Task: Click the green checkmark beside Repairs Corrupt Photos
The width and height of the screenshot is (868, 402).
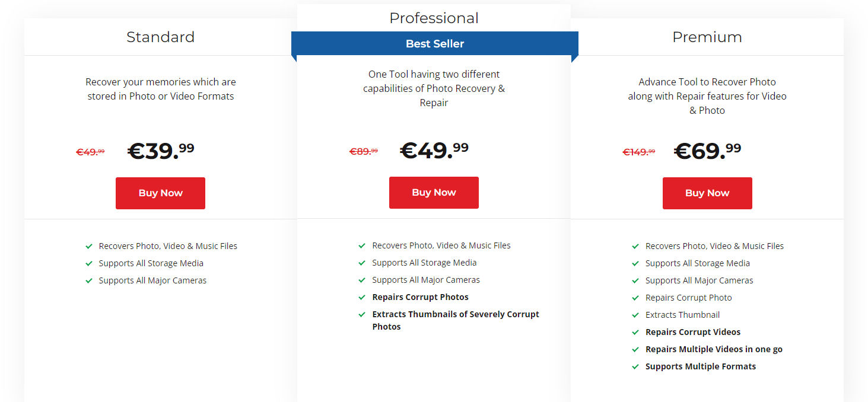Action: coord(362,298)
